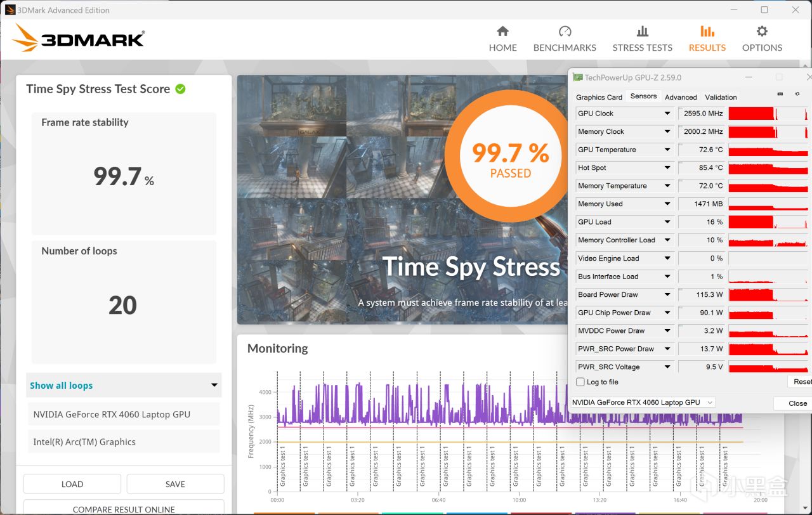The image size is (812, 515).
Task: Click the 9.5 V PWR_SRC Voltage value
Action: [x=702, y=367]
